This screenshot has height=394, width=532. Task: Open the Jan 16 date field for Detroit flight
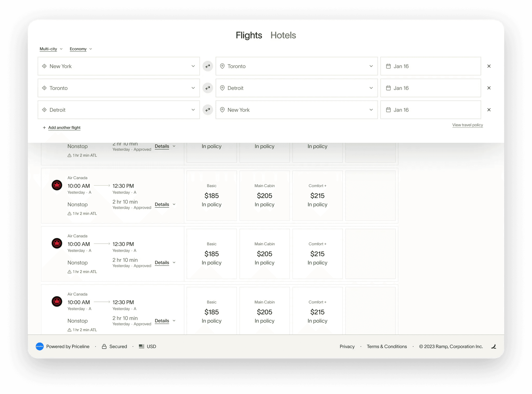[431, 110]
